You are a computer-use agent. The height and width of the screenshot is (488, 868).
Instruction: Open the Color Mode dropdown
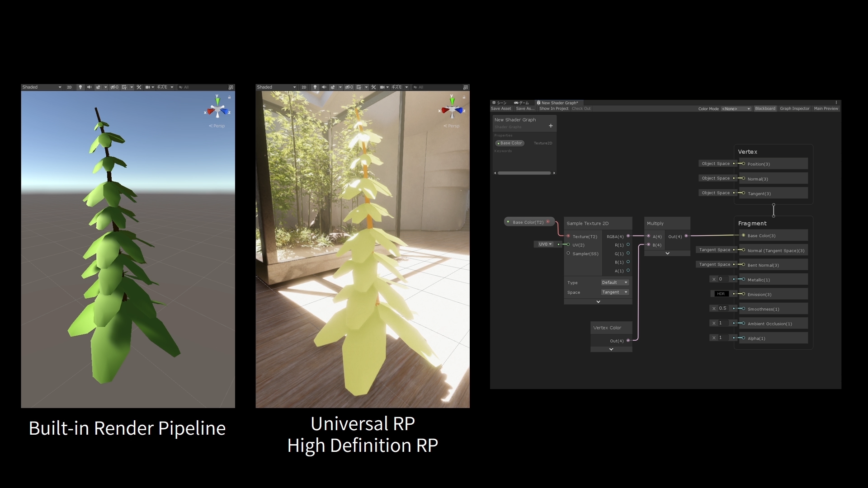point(736,109)
